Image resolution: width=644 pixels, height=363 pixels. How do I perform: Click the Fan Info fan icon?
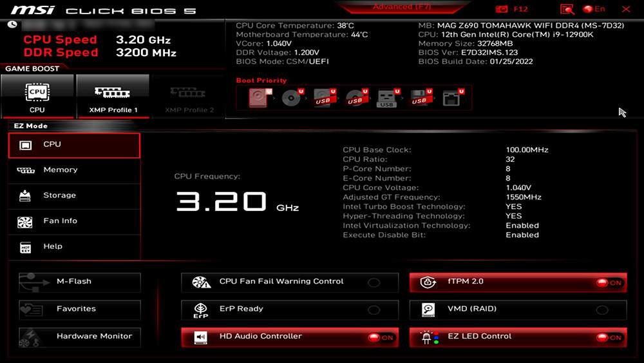25,222
